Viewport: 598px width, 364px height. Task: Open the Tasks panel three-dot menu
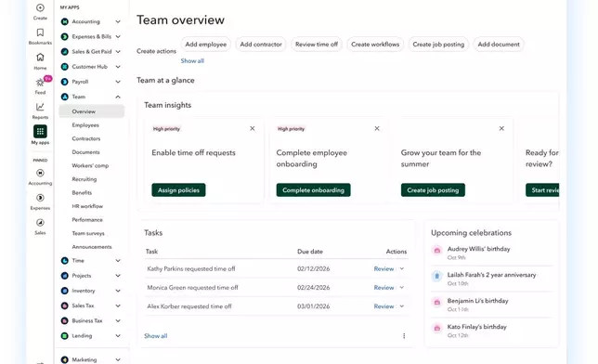404,336
